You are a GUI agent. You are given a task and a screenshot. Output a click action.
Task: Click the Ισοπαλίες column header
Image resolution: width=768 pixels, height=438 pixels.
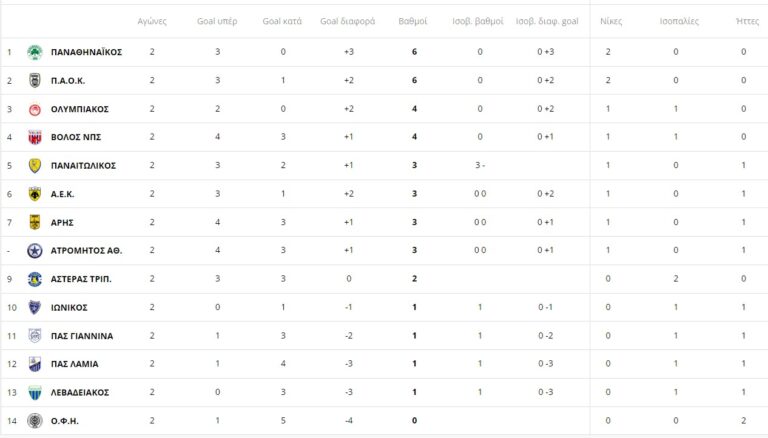tap(680, 20)
